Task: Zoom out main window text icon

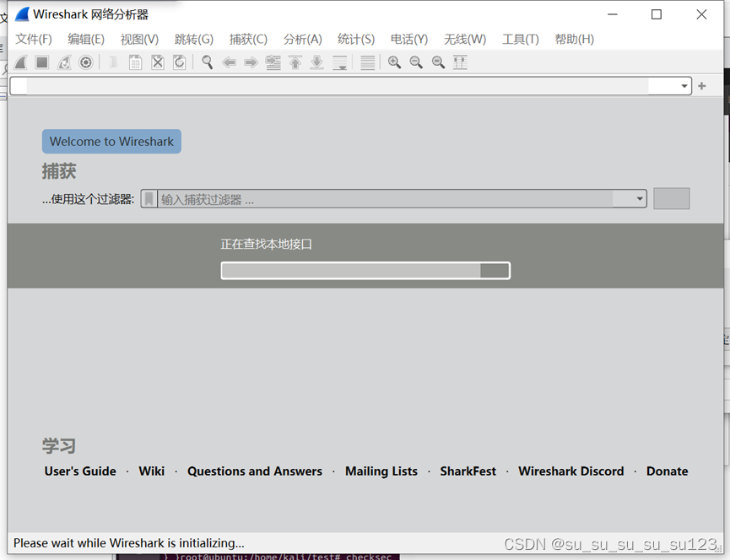Action: [416, 62]
